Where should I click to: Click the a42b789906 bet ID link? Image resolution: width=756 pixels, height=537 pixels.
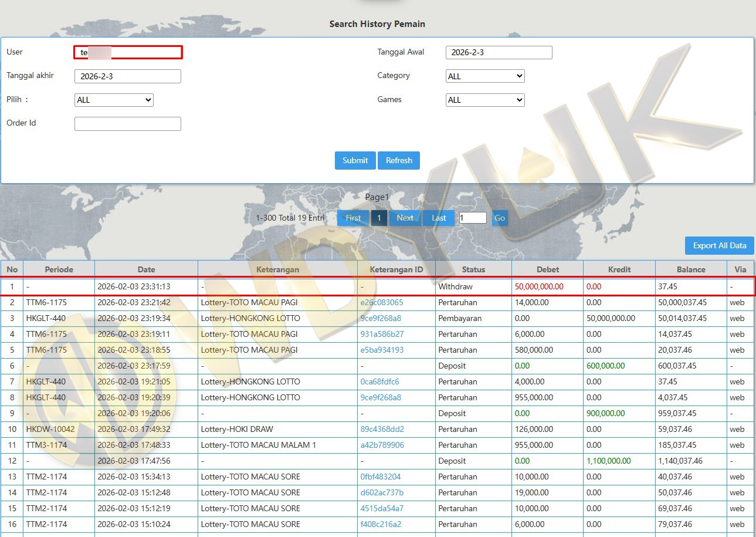coord(382,445)
